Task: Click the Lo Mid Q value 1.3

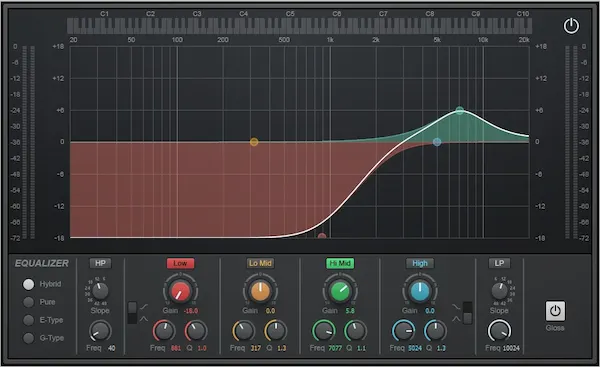Action: [x=282, y=348]
